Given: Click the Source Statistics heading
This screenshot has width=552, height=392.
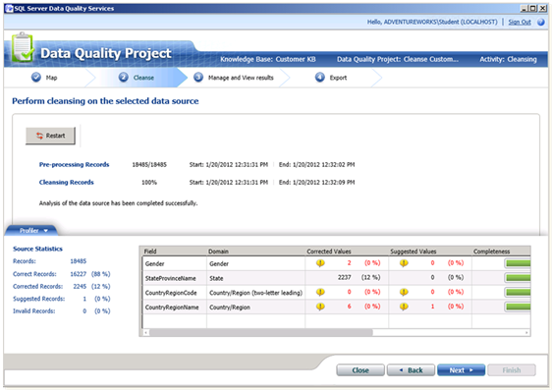Looking at the screenshot, I should click(x=37, y=249).
